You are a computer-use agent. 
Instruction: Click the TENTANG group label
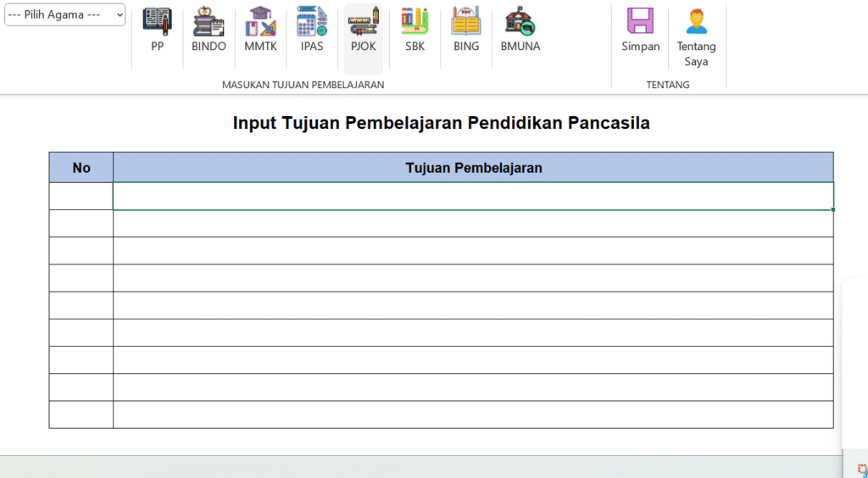[x=668, y=85]
